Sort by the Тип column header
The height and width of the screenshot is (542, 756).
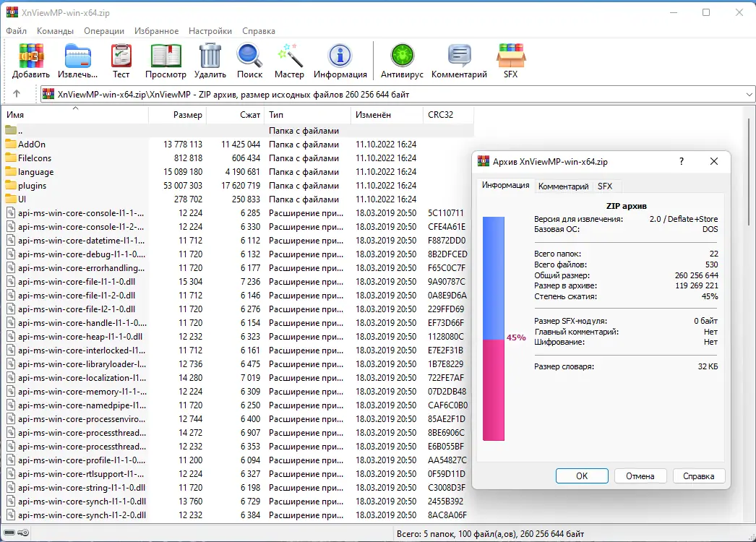pos(307,115)
